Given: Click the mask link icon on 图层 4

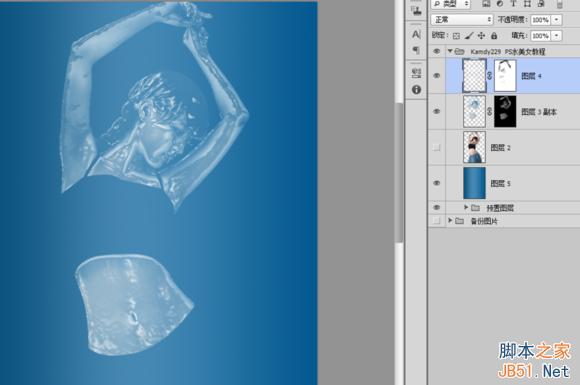Looking at the screenshot, I should point(489,76).
